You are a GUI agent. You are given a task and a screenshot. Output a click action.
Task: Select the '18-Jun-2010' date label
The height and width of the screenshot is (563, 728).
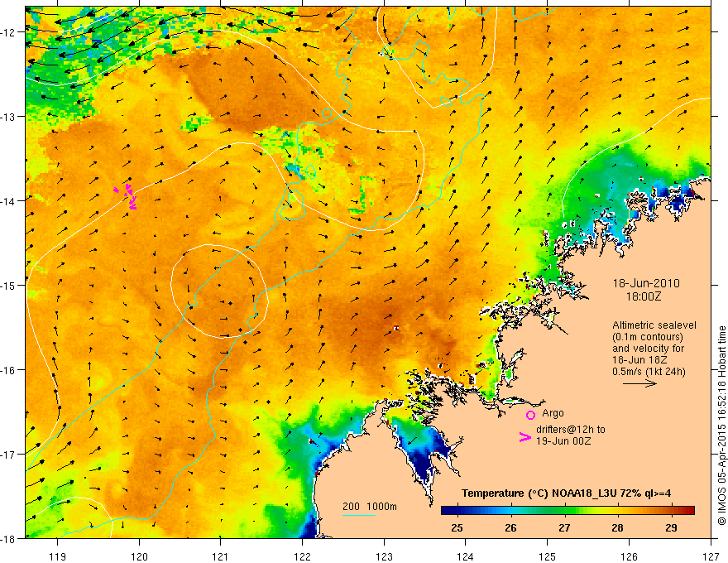[x=646, y=283]
